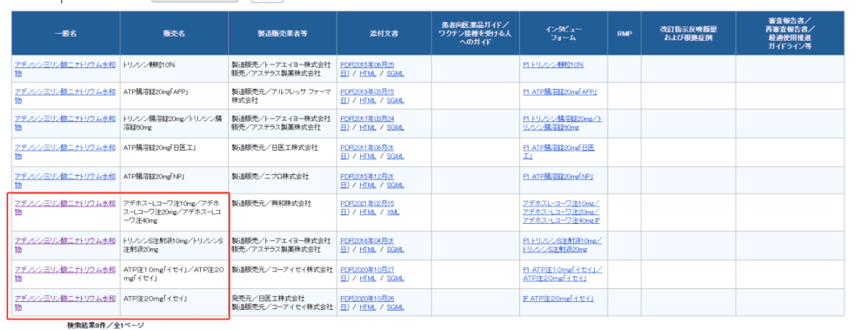Click product name cell アデホス-Lコーワ注10mg
The image size is (868, 330).
174,212
